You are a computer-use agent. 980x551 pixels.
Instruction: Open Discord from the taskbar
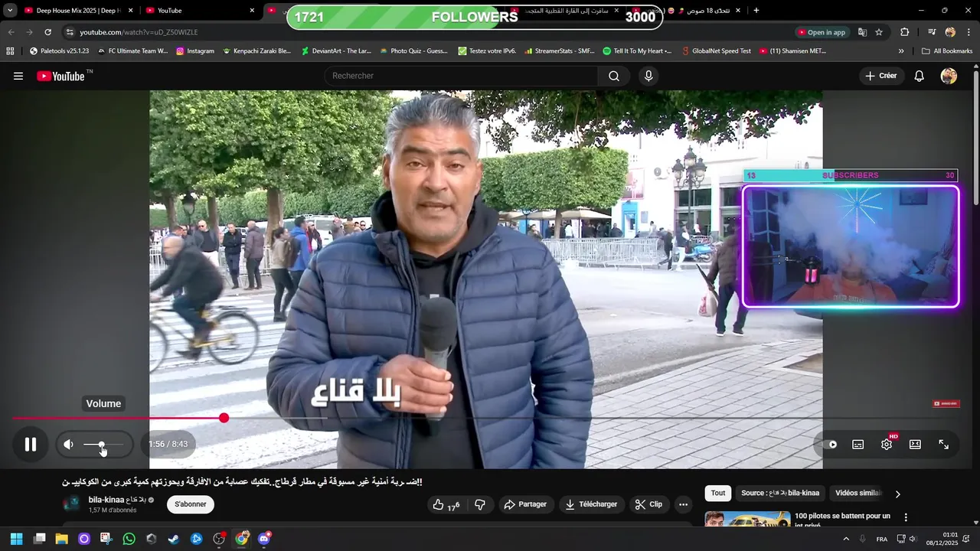tap(264, 539)
